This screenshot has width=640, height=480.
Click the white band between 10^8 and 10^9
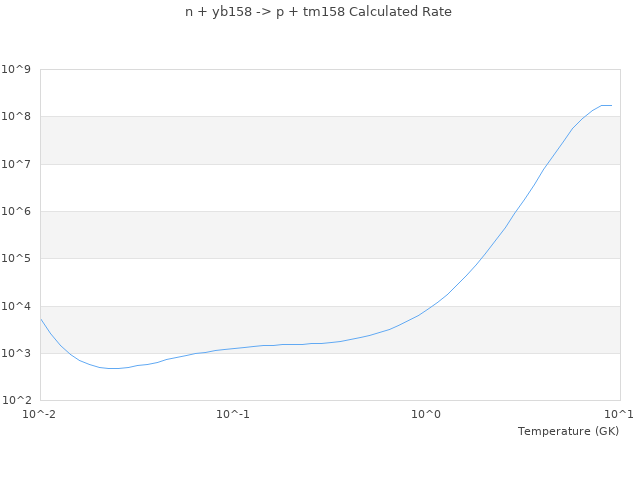point(330,93)
